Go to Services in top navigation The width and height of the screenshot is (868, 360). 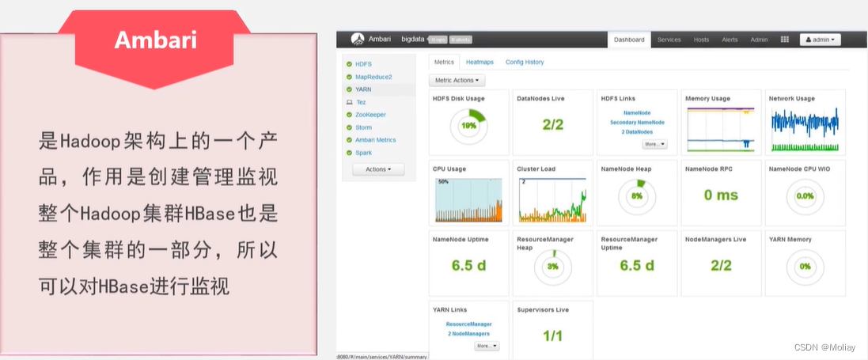pos(669,40)
